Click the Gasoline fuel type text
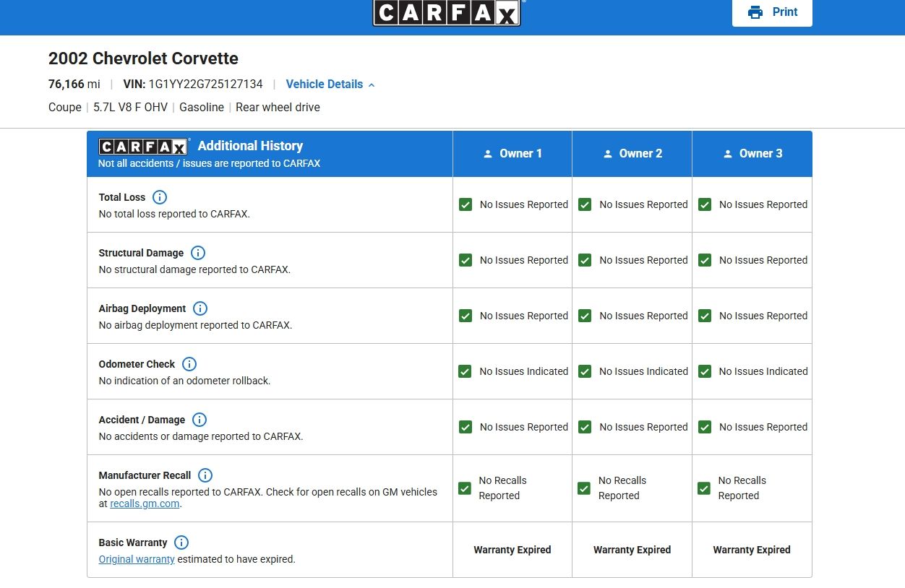The width and height of the screenshot is (905, 588). [x=202, y=107]
